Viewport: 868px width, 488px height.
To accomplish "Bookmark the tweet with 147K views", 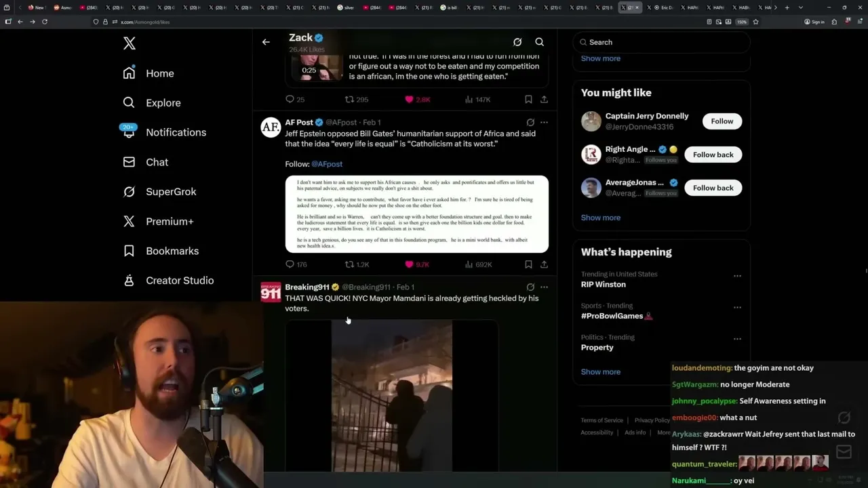I will 528,100.
